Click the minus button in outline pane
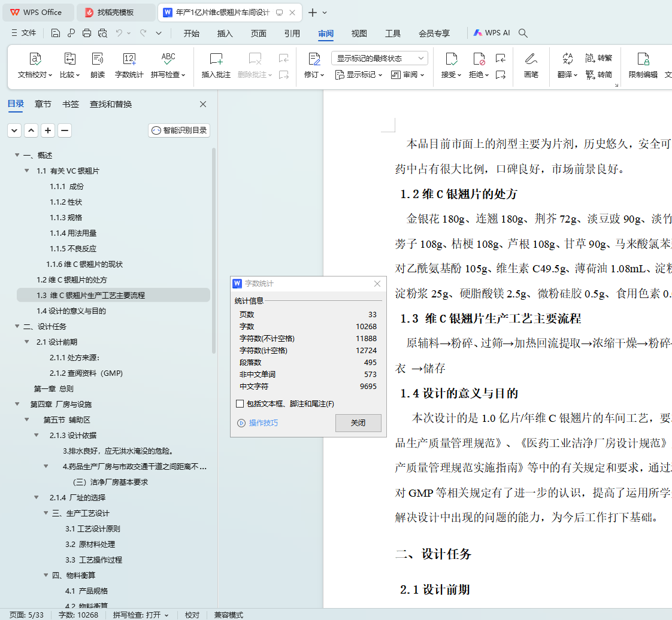 pyautogui.click(x=65, y=130)
